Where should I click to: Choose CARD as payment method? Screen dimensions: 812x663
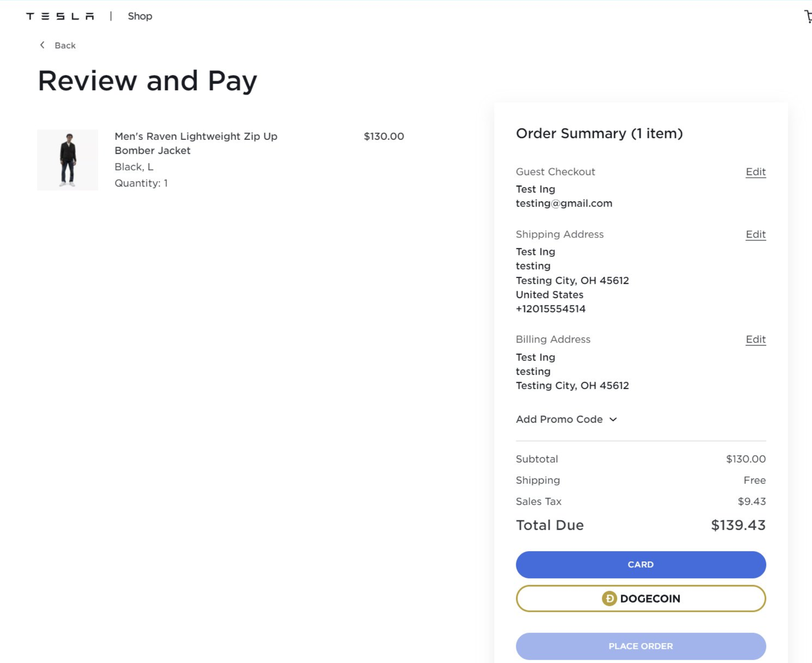pyautogui.click(x=640, y=564)
